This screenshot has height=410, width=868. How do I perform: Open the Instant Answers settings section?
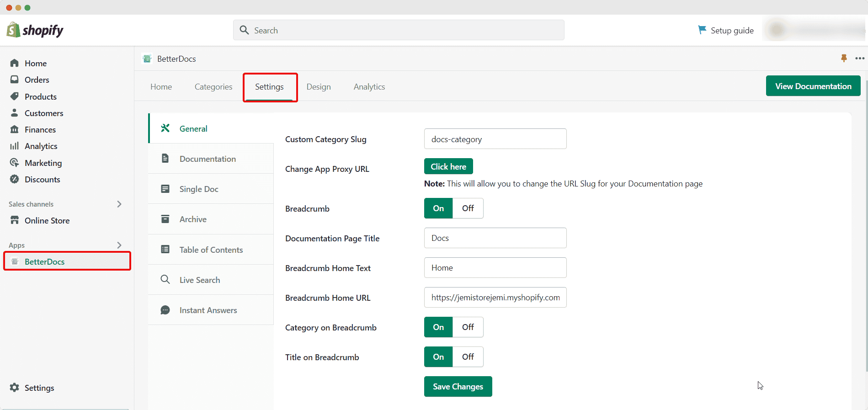pos(211,310)
